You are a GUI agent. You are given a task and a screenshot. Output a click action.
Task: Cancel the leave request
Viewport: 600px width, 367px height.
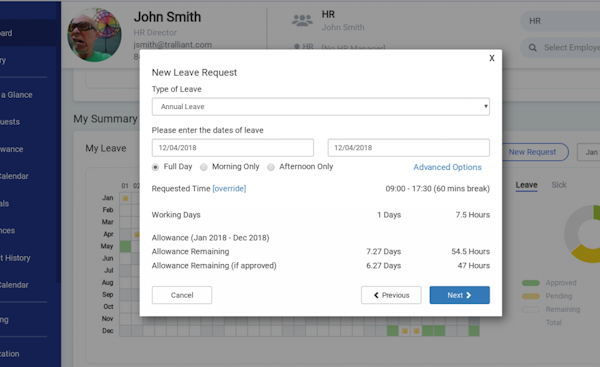[182, 295]
